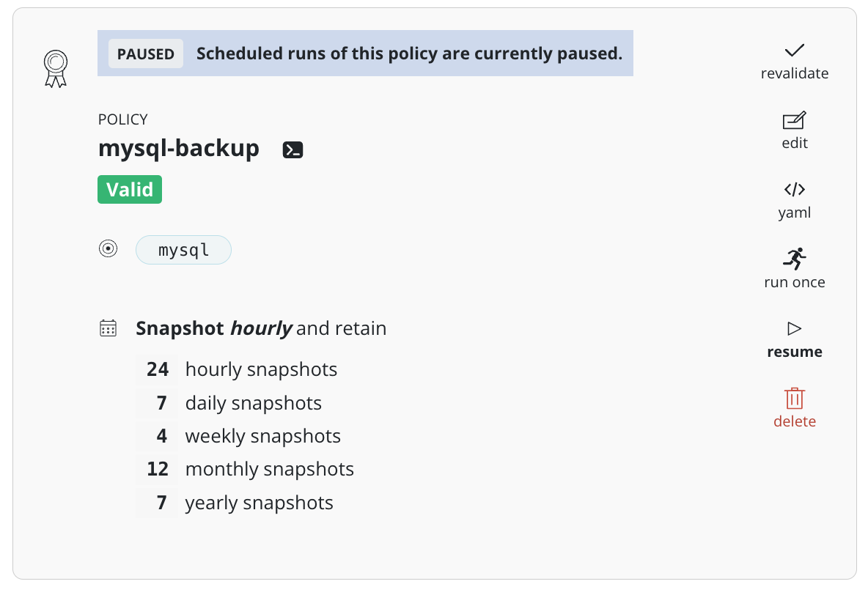Select the 24 hourly snapshots count
This screenshot has width=868, height=595.
[156, 369]
